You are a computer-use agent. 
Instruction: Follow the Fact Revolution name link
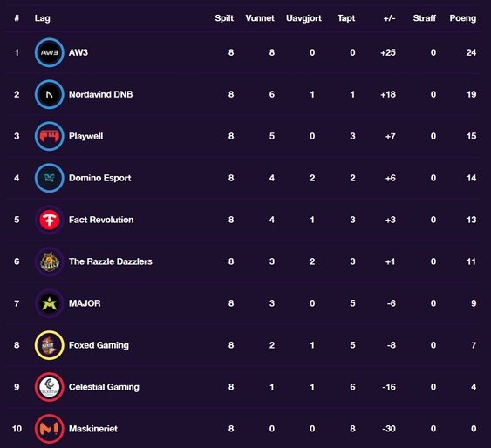tap(101, 220)
